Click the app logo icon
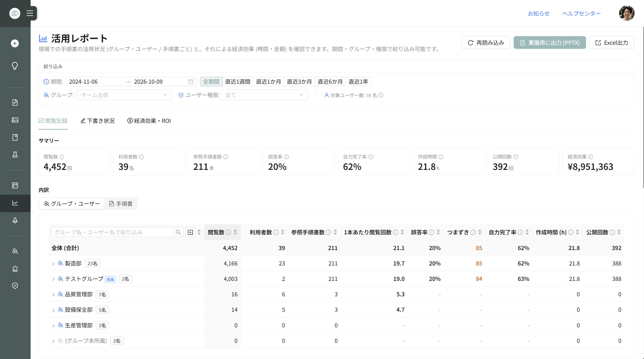644x359 pixels. click(15, 13)
